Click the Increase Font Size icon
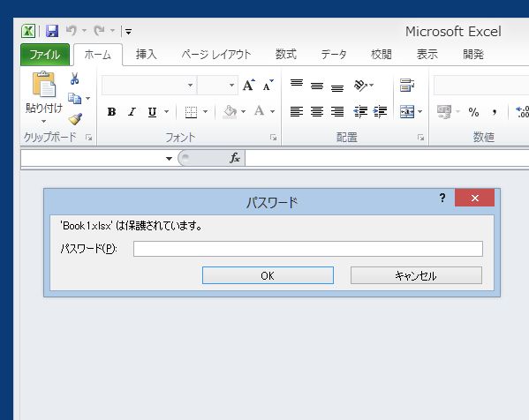Image resolution: width=529 pixels, height=420 pixels. pos(249,85)
